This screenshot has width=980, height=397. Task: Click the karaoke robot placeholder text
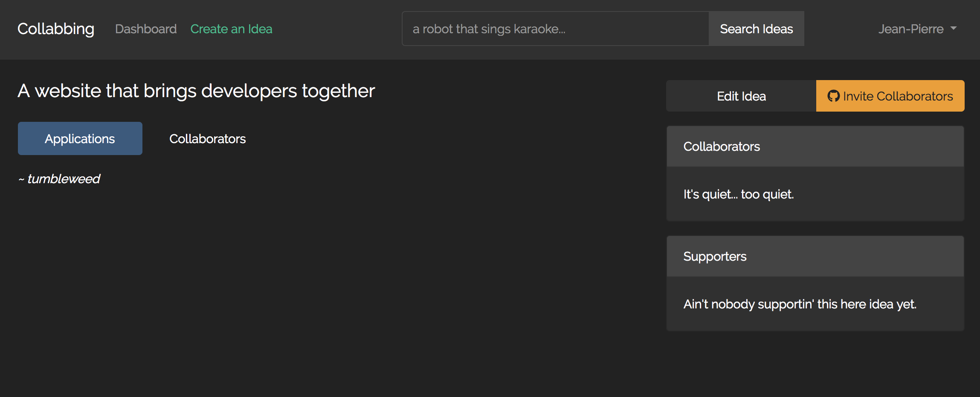[x=489, y=29]
